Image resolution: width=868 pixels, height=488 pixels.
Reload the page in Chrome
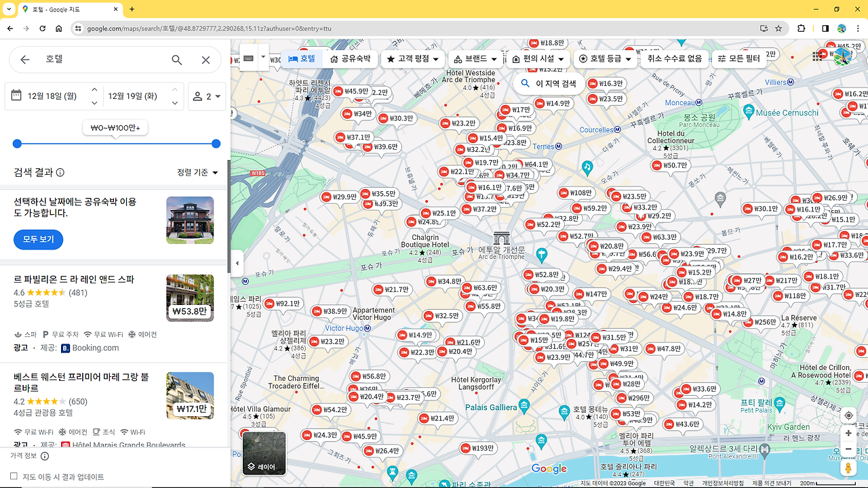[43, 28]
